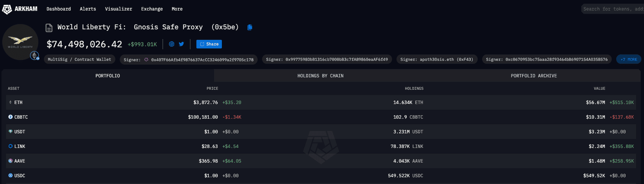Viewport: 644px width, 184px height.
Task: Click the CBBTC token icon
Action: [10, 117]
